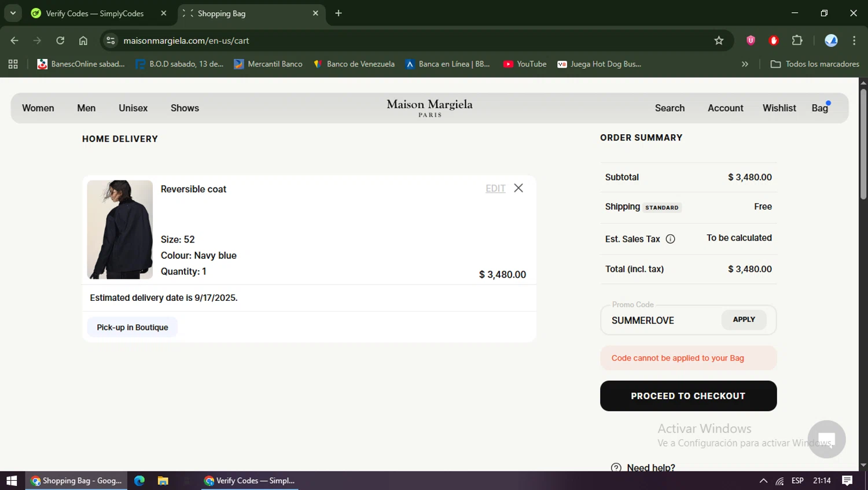This screenshot has width=868, height=490.
Task: Go back to the previous page
Action: (x=14, y=40)
